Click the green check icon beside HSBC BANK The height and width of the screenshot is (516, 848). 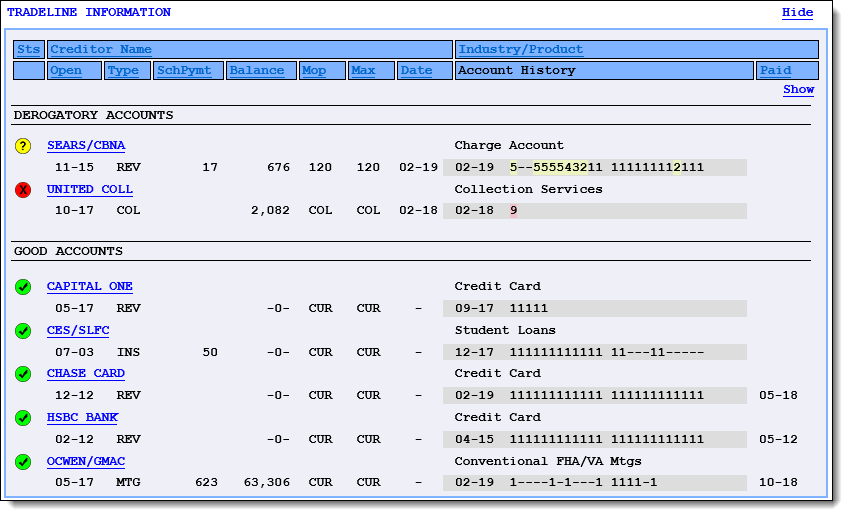click(23, 418)
